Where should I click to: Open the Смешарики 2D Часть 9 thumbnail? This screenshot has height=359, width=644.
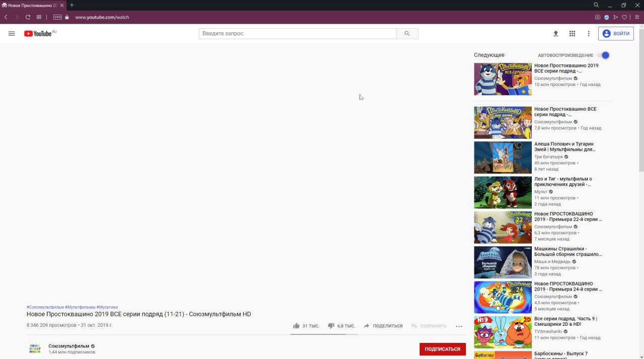pos(503,332)
